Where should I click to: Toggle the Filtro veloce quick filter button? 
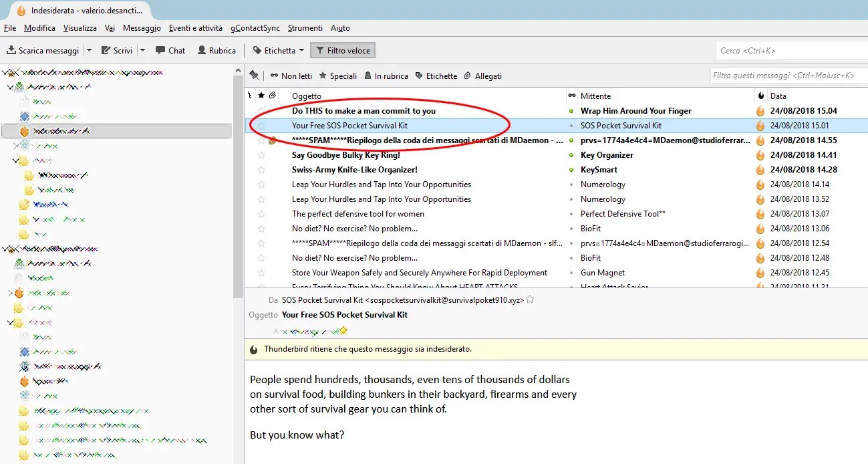tap(343, 50)
